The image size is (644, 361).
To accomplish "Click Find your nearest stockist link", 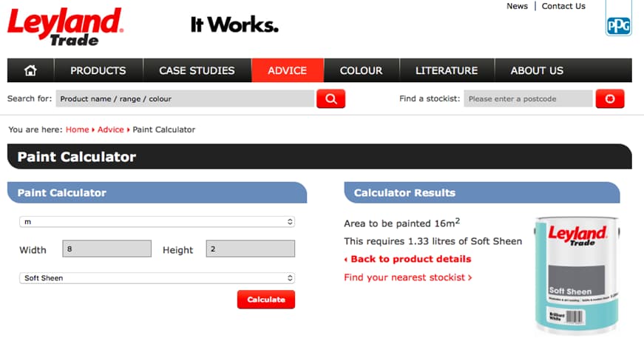I will [x=408, y=277].
